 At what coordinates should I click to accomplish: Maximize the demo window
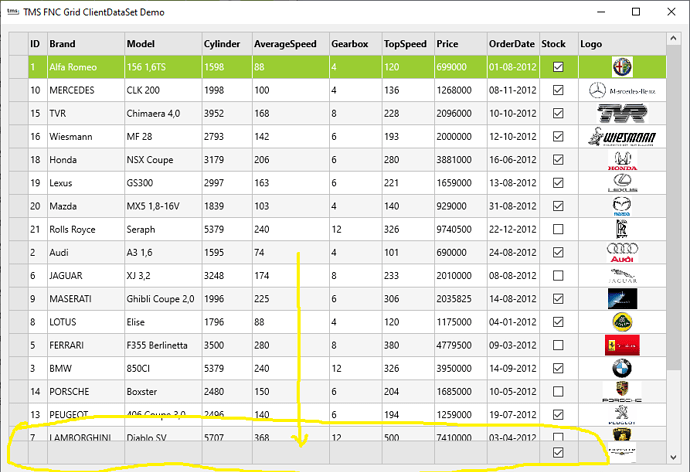636,12
